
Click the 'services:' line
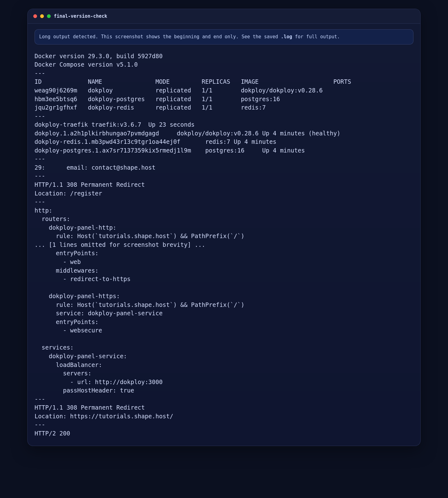click(58, 348)
